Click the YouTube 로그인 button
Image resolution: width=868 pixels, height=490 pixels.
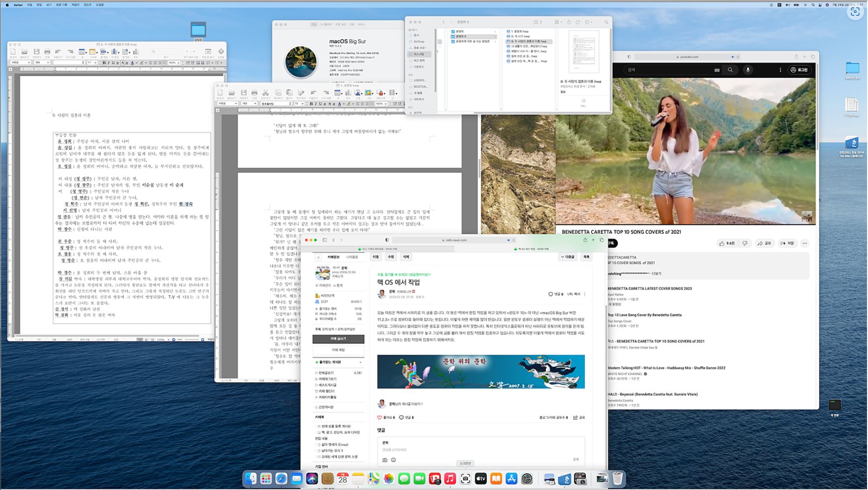click(x=799, y=70)
